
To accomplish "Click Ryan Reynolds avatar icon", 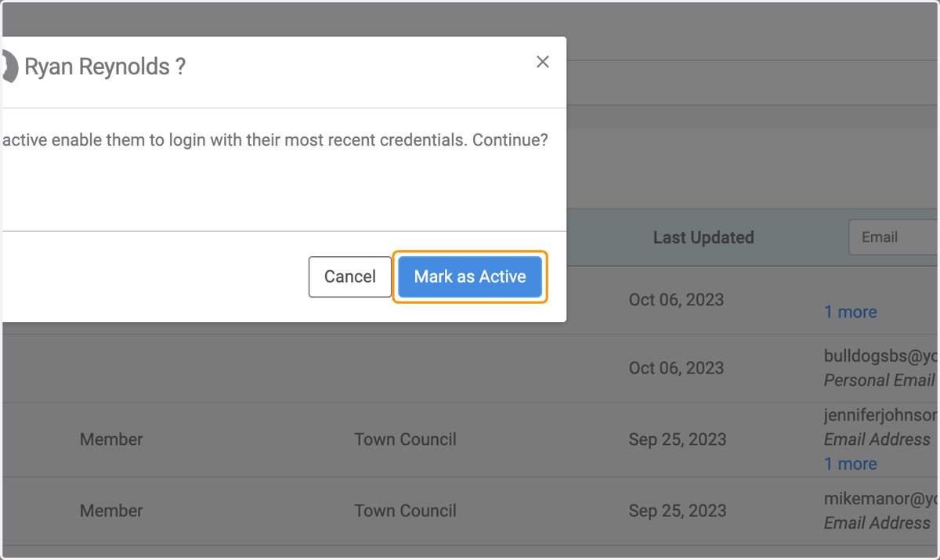I will tap(9, 67).
